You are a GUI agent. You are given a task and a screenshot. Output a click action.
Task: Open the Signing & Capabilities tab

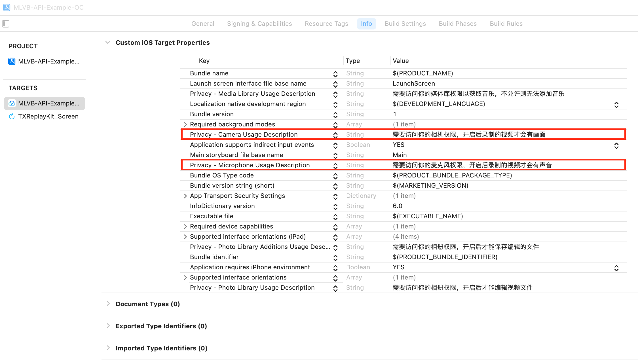click(x=259, y=24)
